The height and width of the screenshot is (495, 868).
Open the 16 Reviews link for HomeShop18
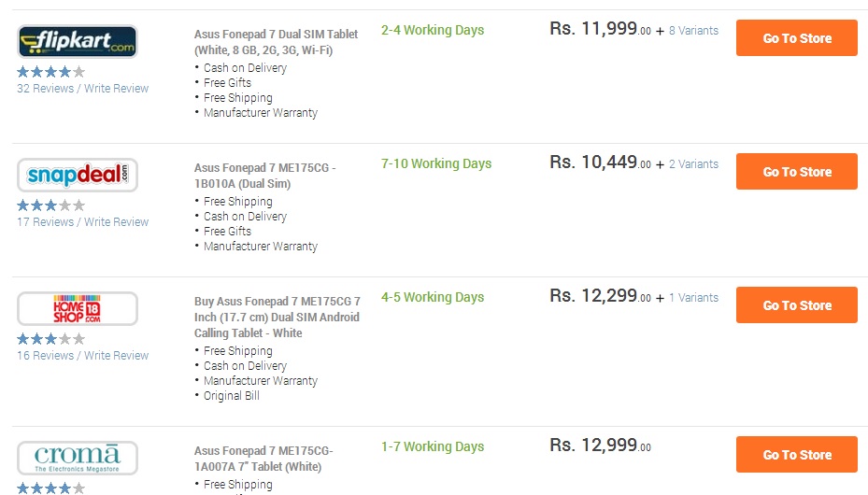(x=46, y=356)
